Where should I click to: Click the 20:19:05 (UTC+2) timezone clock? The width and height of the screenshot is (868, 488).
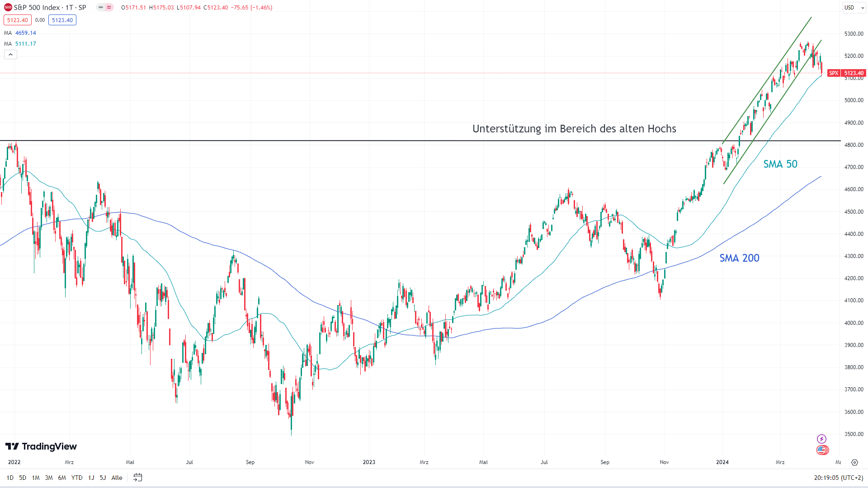pos(839,478)
